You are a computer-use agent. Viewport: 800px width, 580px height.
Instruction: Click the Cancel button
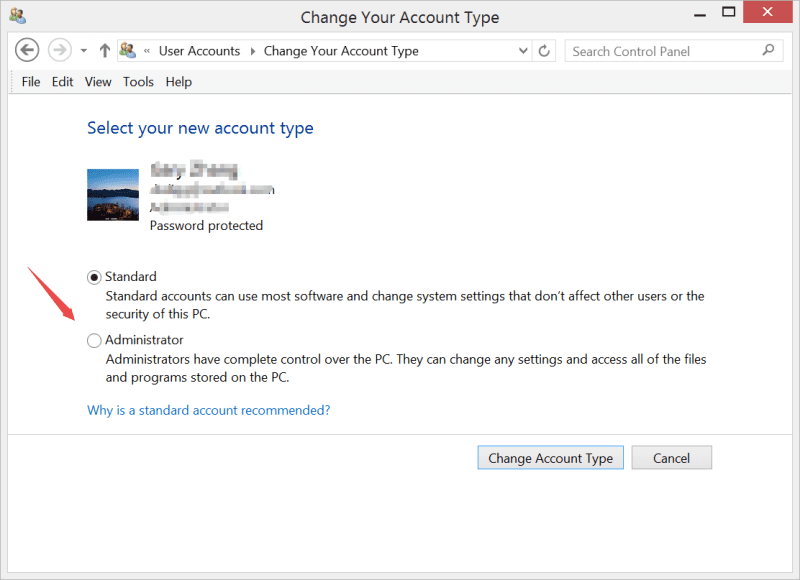coord(671,458)
